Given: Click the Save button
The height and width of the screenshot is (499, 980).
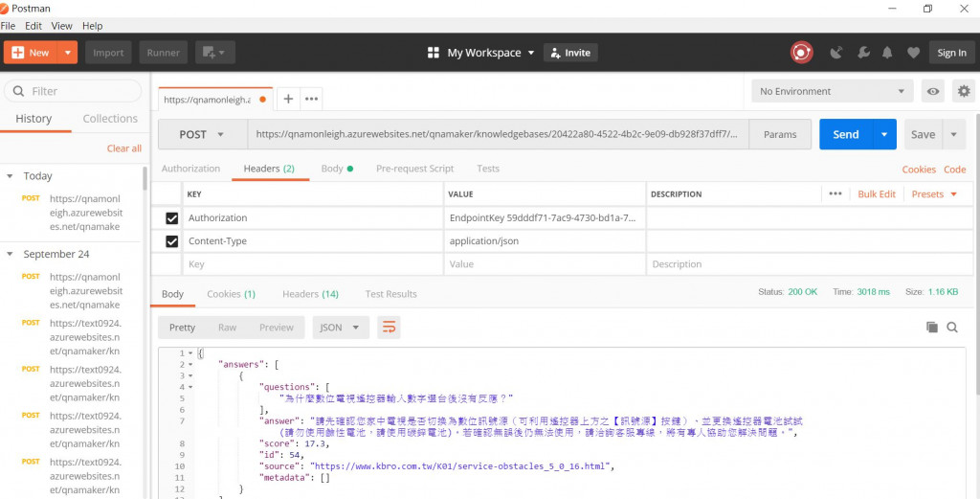Looking at the screenshot, I should tap(924, 134).
